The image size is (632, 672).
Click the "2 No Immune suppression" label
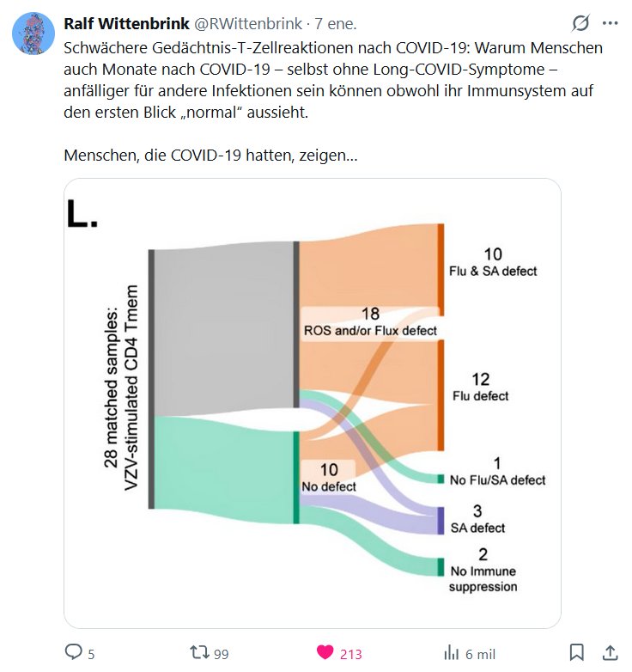pyautogui.click(x=483, y=571)
